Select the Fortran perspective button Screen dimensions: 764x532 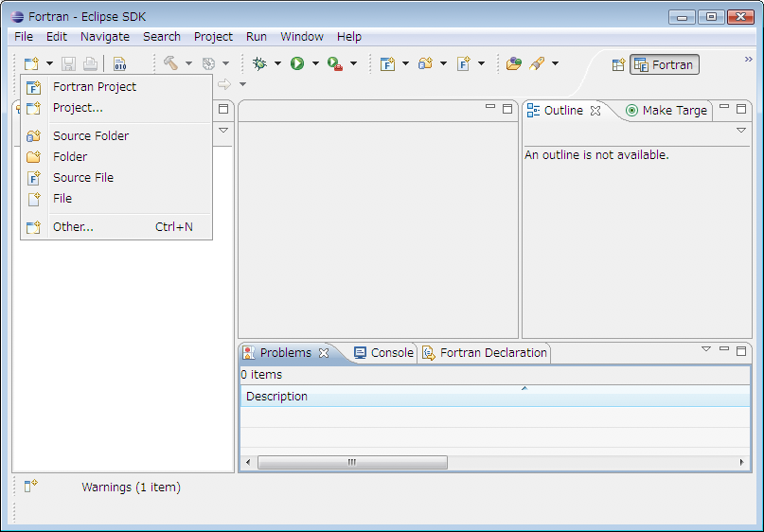tap(665, 64)
